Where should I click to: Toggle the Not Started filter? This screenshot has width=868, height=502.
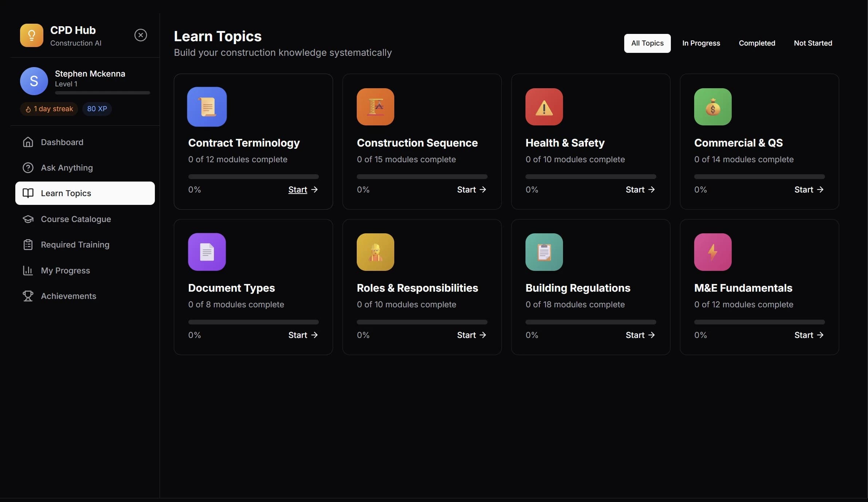tap(813, 43)
